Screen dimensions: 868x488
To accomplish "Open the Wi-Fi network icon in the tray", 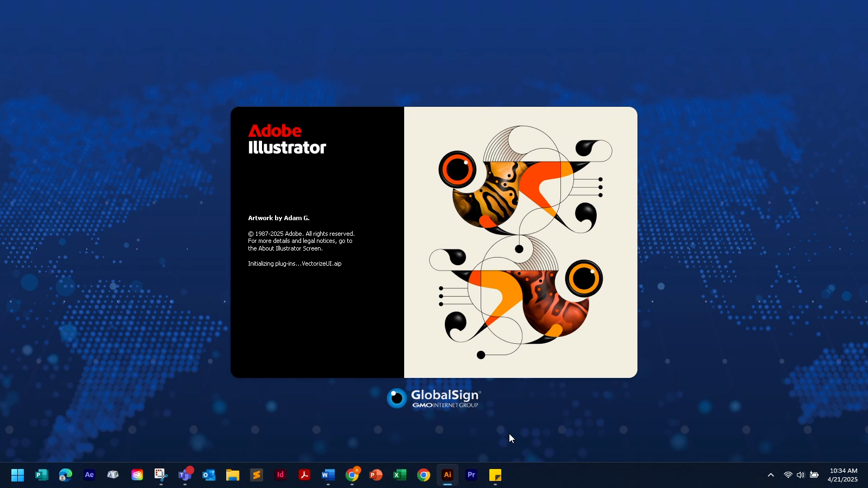I will 788,475.
